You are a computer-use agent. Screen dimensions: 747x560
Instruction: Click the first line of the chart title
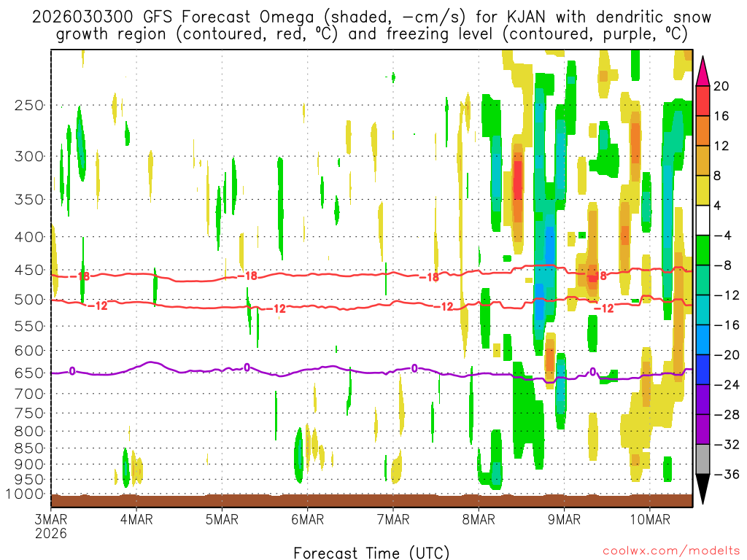click(371, 17)
